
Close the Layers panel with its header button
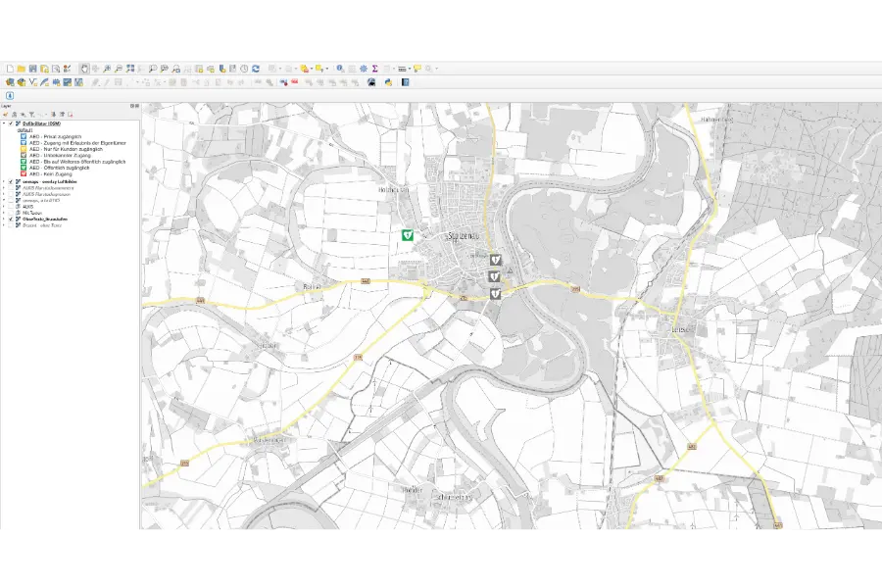click(x=136, y=106)
